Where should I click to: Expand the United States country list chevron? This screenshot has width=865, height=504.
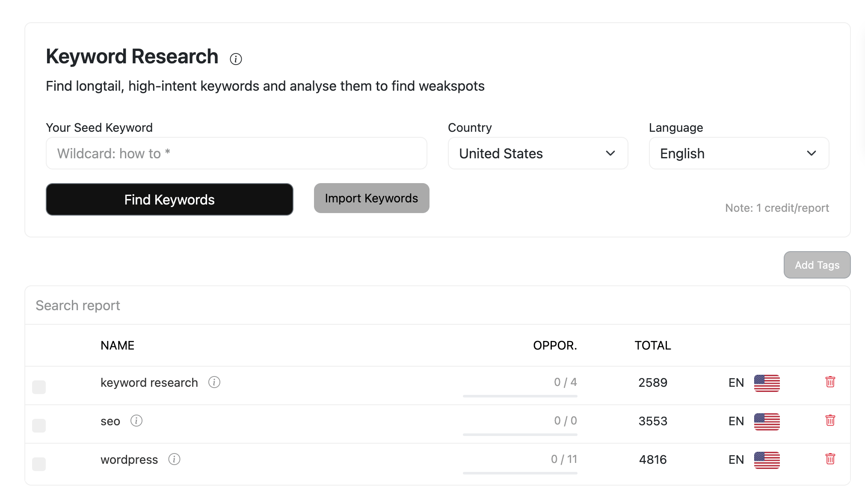[x=610, y=153]
